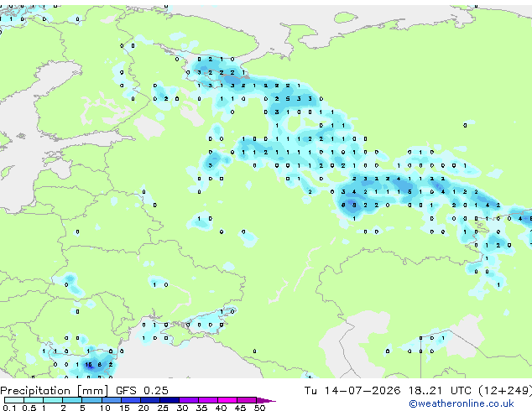Click the "18..21 UTC" time range text
Screen dimensions: 532x411
click(440, 391)
